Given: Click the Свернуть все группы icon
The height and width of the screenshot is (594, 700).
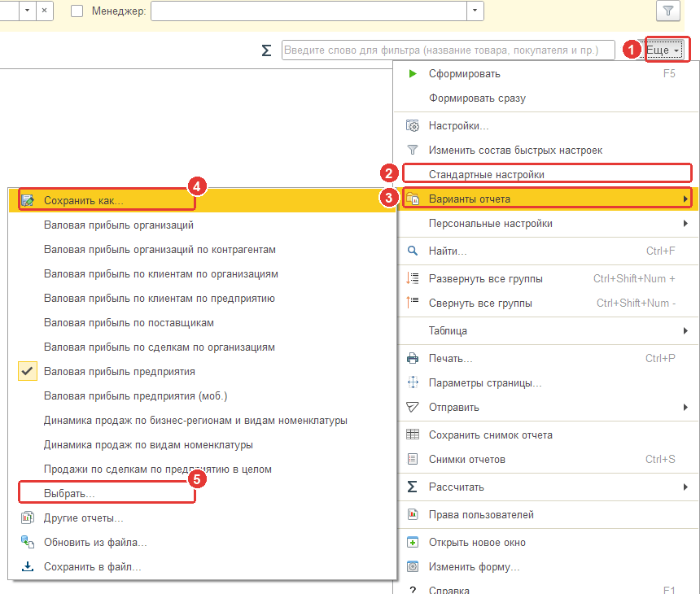Looking at the screenshot, I should 413,303.
